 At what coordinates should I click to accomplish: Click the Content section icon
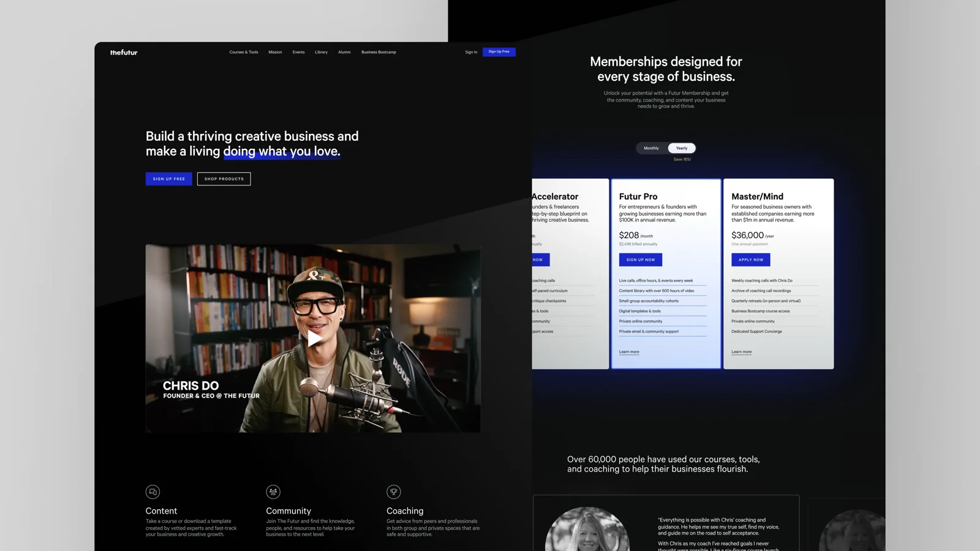pyautogui.click(x=153, y=492)
